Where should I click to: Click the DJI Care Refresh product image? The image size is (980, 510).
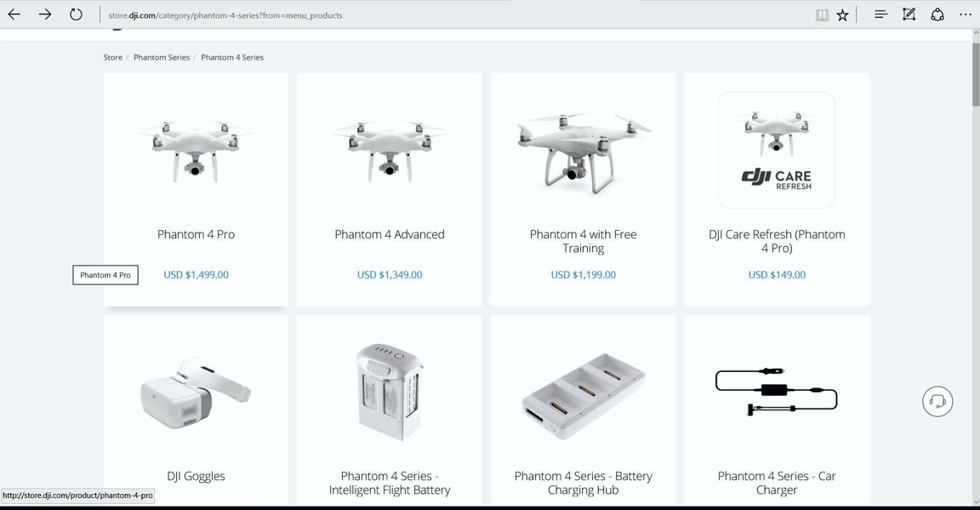point(776,150)
